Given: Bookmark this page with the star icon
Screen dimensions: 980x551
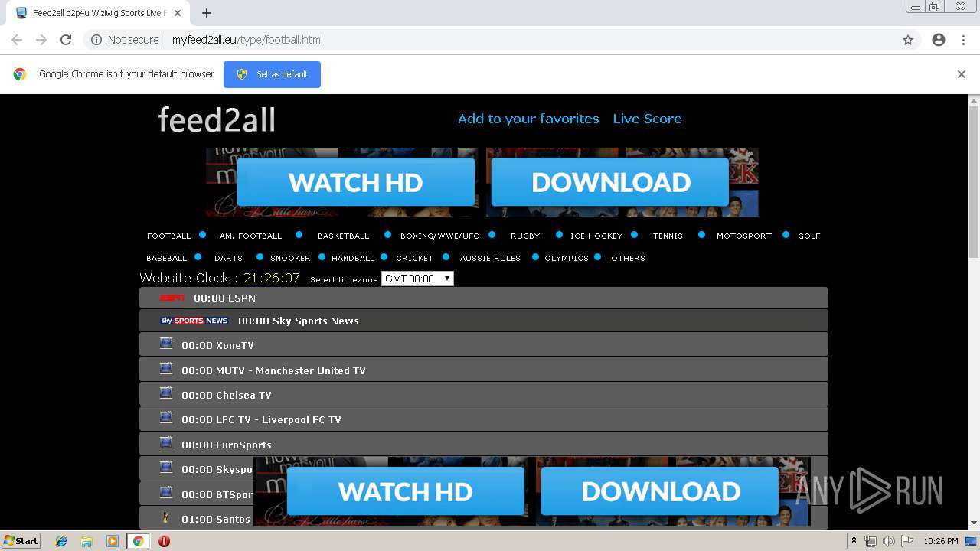Looking at the screenshot, I should (908, 40).
